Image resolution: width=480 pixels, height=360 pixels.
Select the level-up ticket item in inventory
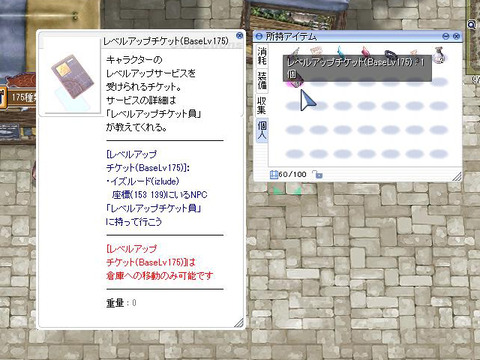pyautogui.click(x=294, y=82)
